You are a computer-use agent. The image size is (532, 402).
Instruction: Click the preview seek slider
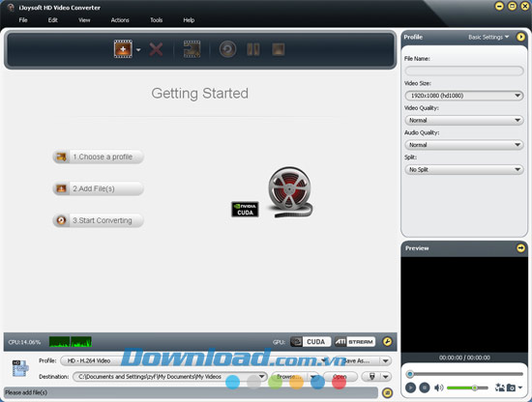(x=464, y=374)
